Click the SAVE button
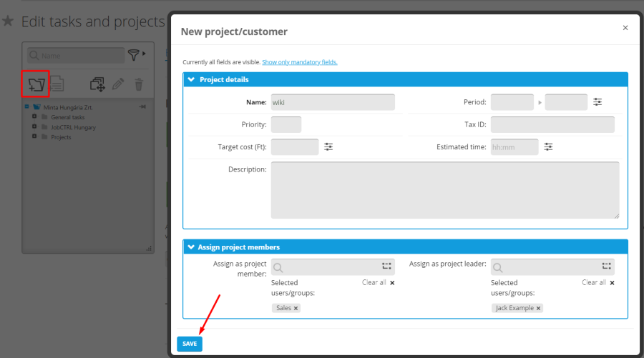The image size is (644, 358). point(190,344)
